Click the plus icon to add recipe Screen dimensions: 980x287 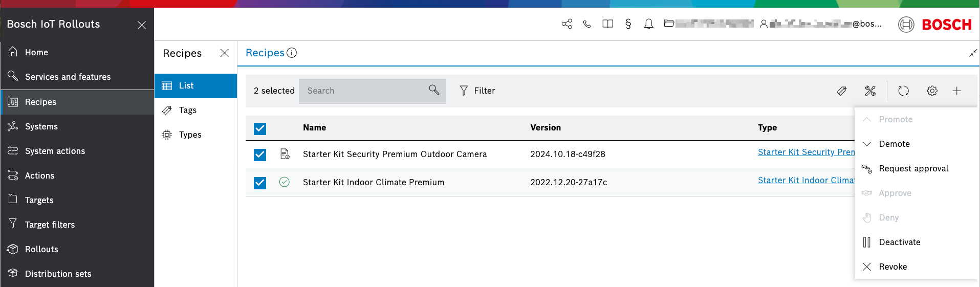pyautogui.click(x=956, y=91)
